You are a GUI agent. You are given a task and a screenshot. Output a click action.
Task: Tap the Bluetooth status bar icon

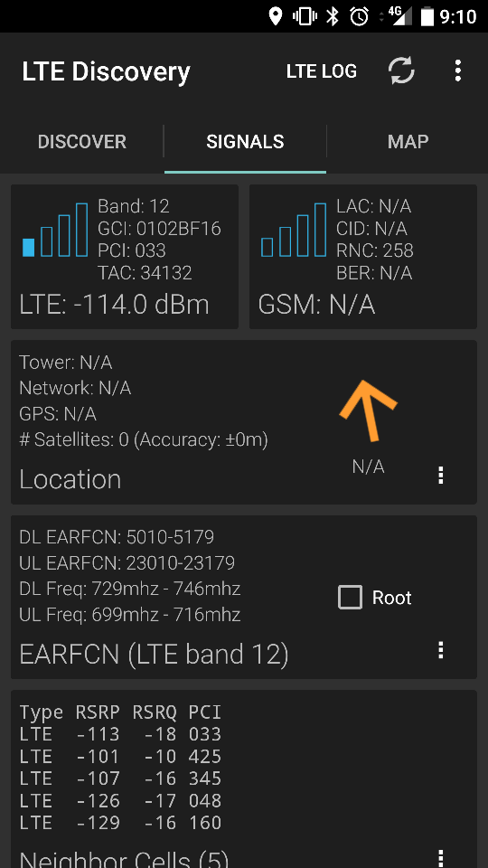(x=332, y=16)
